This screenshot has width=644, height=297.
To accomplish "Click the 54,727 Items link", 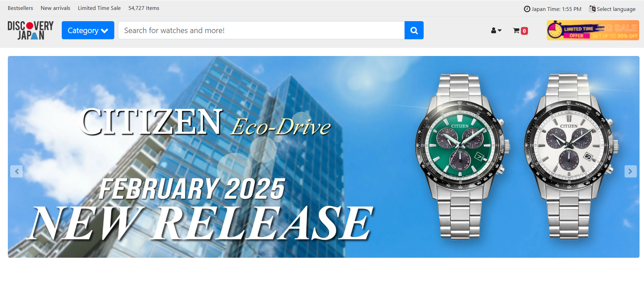I will pos(144,8).
